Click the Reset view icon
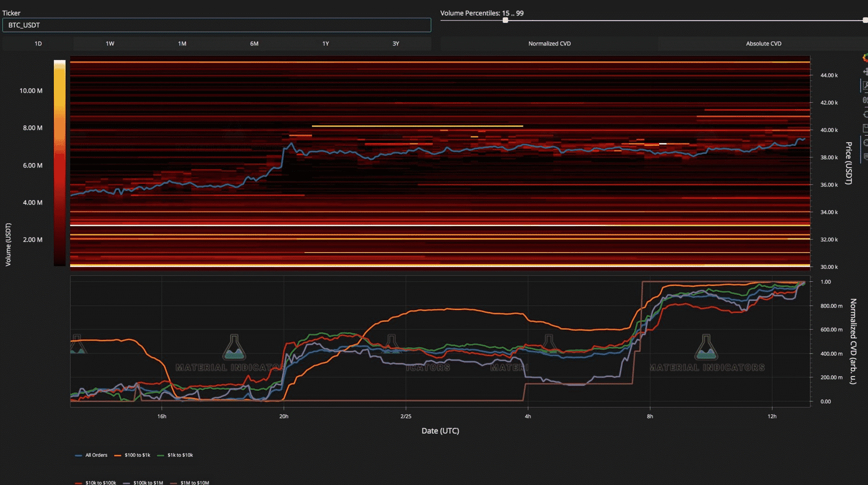868x485 pixels. [865, 114]
